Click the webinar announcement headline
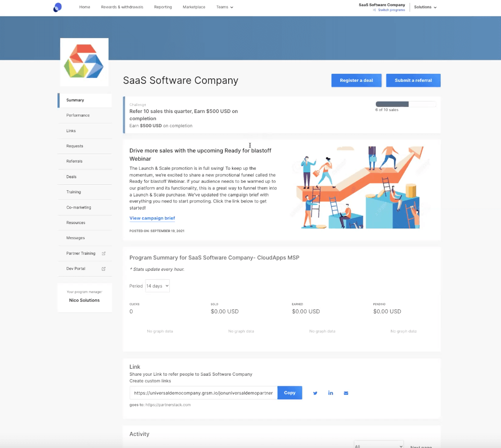This screenshot has width=501, height=448. click(201, 155)
